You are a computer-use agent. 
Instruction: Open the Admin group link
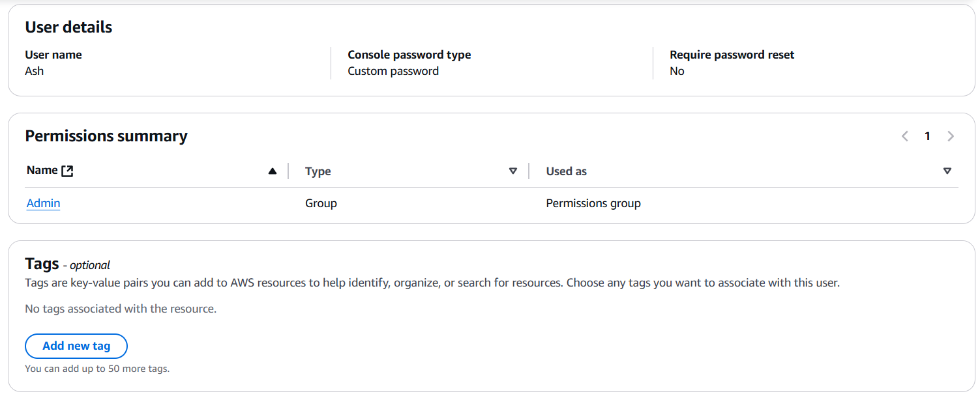[x=43, y=203]
